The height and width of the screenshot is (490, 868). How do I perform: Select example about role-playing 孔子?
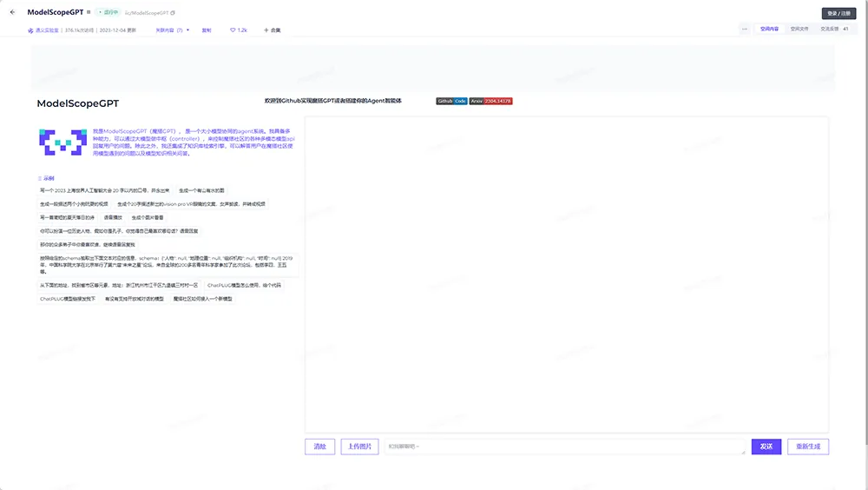coord(119,230)
